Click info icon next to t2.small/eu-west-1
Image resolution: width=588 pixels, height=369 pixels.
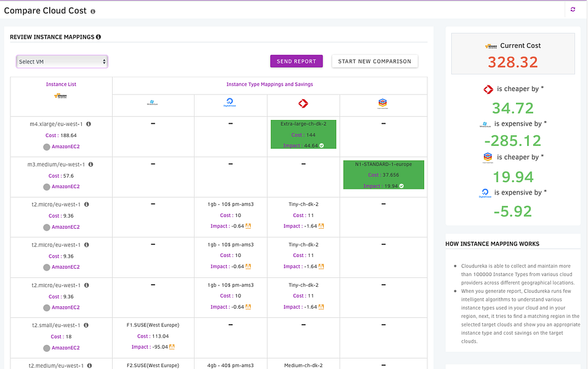[x=86, y=325]
